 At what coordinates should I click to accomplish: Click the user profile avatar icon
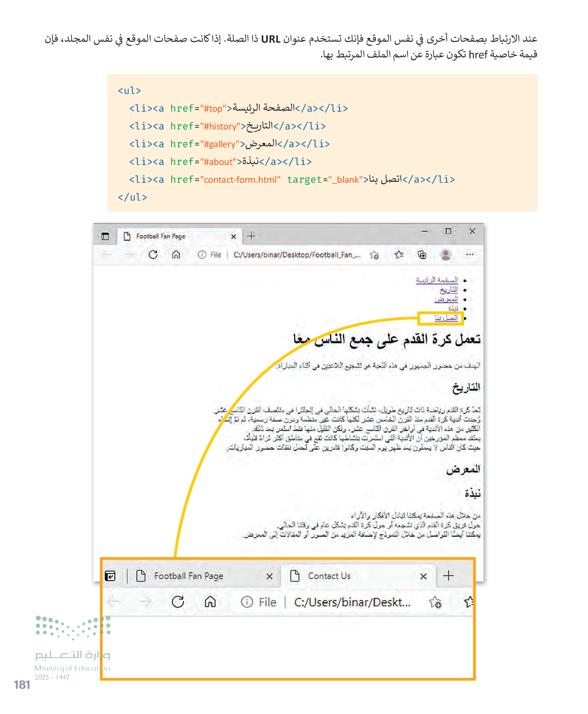[x=446, y=255]
